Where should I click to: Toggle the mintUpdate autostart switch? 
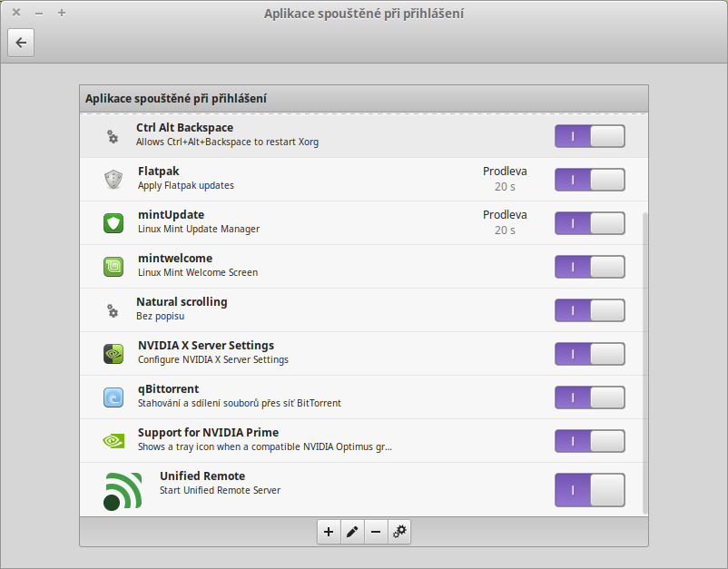(590, 223)
